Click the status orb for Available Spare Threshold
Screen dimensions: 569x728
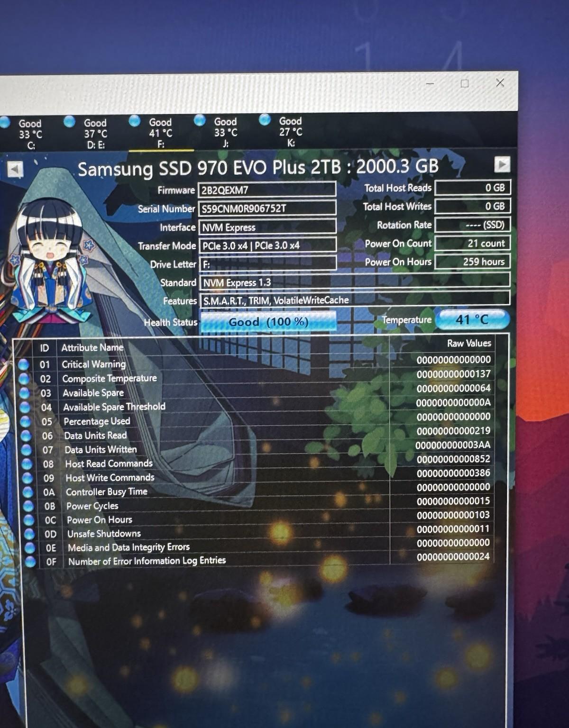tap(25, 407)
